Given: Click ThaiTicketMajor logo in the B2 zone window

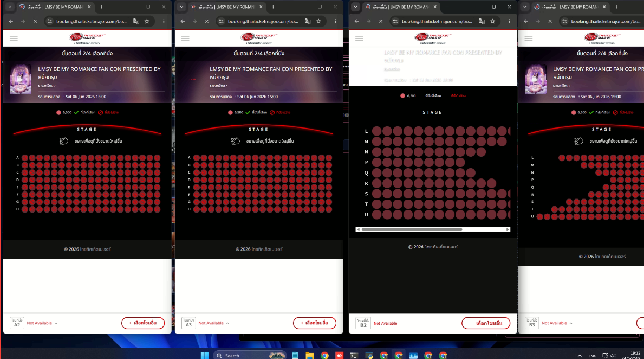Looking at the screenshot, I should [x=433, y=39].
